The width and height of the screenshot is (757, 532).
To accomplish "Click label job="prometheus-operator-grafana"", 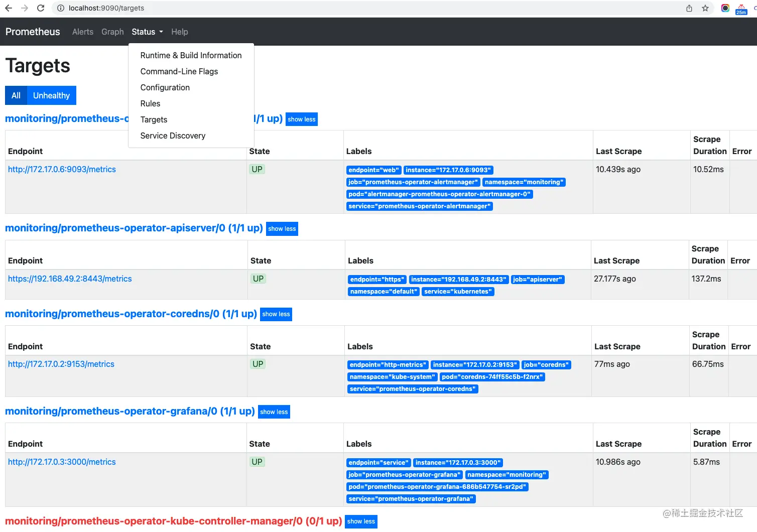I will coord(405,475).
